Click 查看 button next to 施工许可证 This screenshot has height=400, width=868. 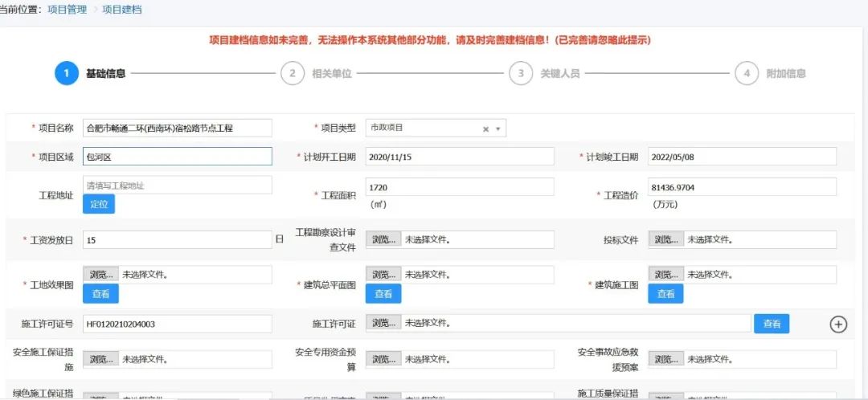tap(772, 324)
